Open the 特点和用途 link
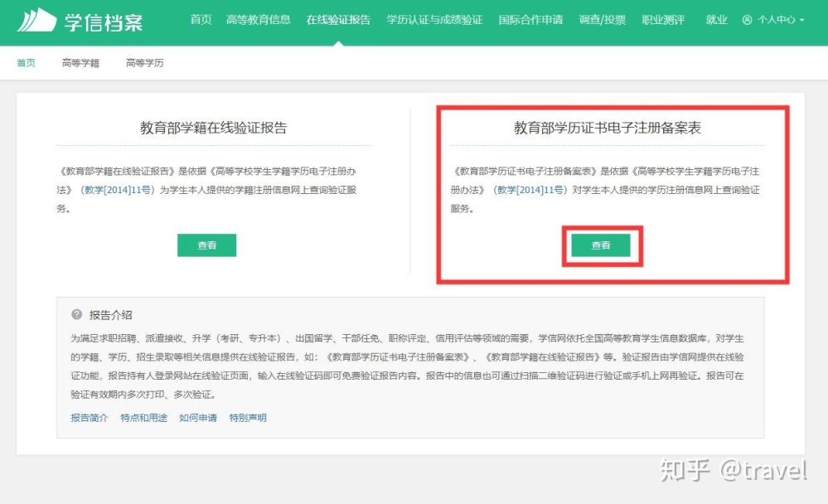 click(143, 417)
